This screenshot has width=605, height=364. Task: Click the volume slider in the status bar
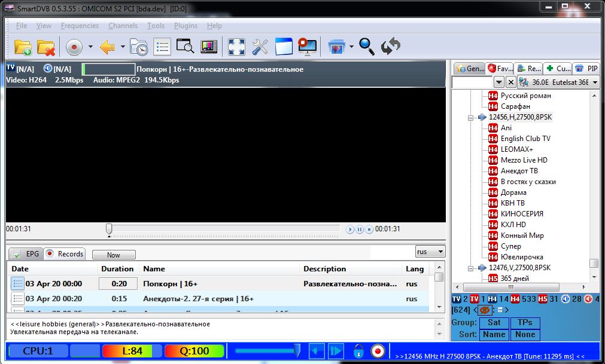[267, 350]
